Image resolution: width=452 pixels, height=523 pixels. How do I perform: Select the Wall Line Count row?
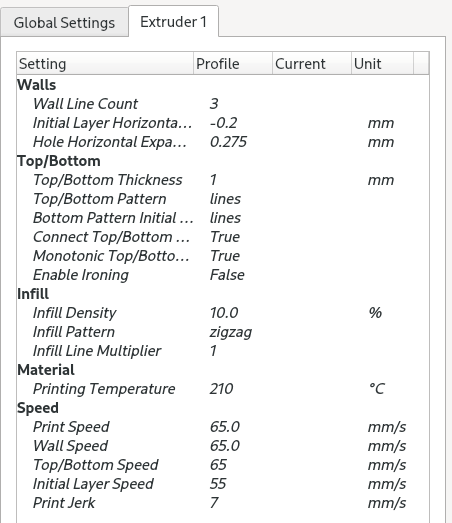coord(223,104)
